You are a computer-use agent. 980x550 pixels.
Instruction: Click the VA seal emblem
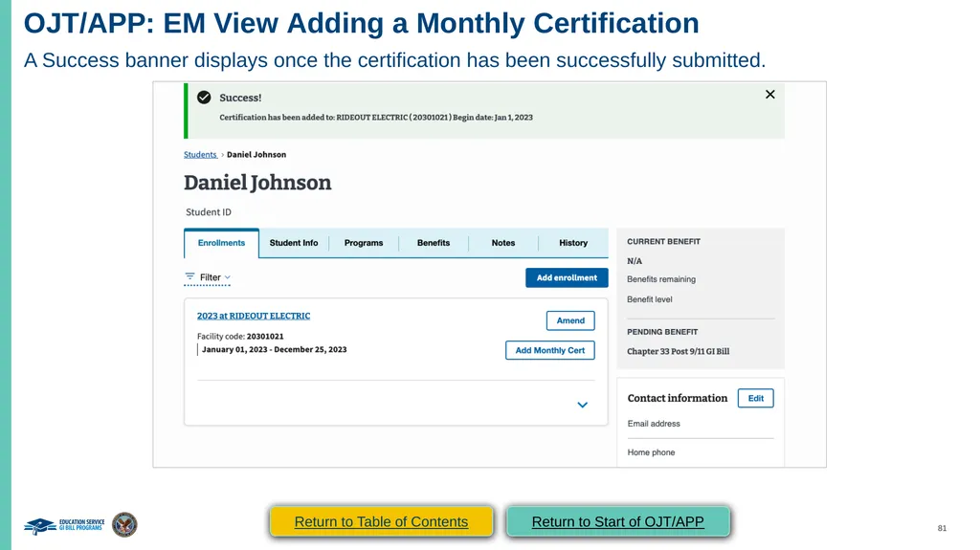pyautogui.click(x=124, y=524)
